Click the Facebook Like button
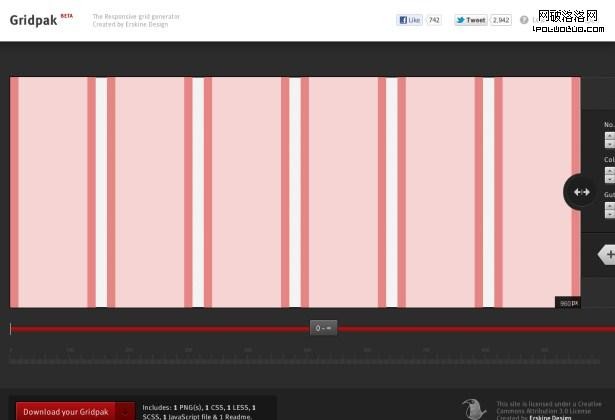Screen dimensions: 615x420 tap(410, 20)
